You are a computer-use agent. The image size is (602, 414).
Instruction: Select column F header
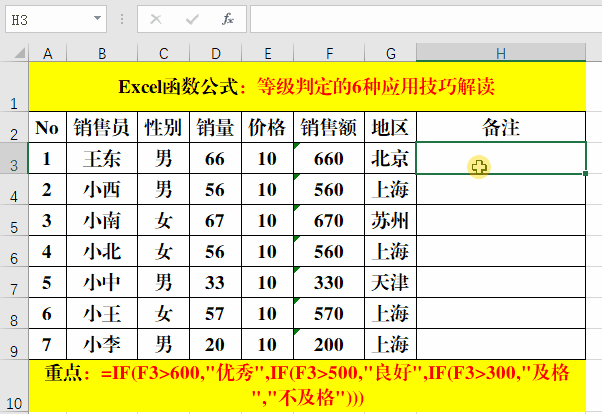328,53
